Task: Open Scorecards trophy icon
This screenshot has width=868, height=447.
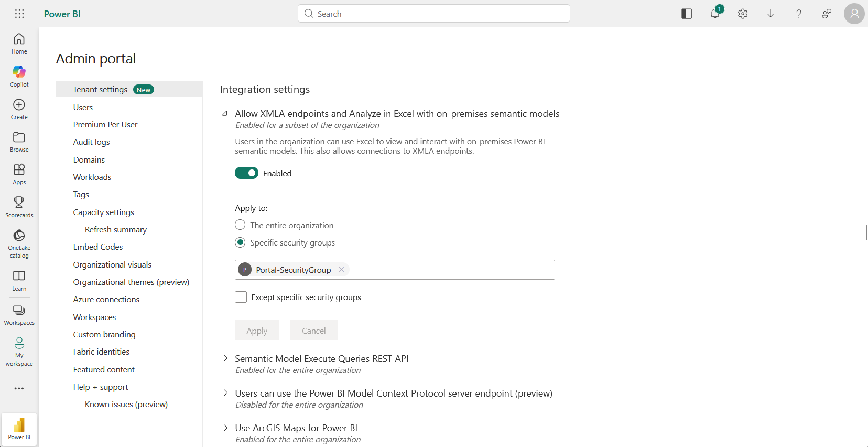Action: (x=19, y=202)
